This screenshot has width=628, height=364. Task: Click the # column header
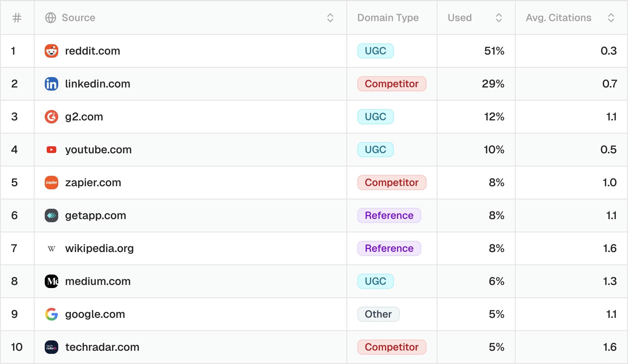[x=17, y=18]
